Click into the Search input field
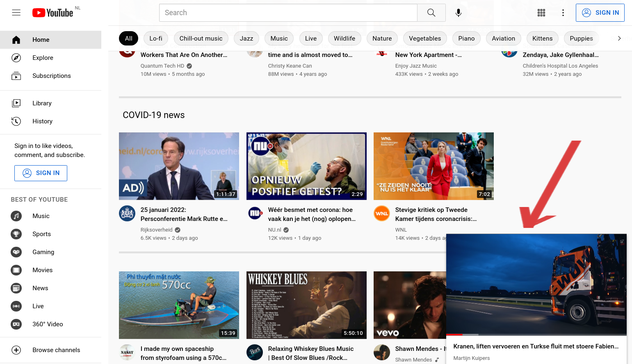The width and height of the screenshot is (632, 364). pyautogui.click(x=288, y=13)
